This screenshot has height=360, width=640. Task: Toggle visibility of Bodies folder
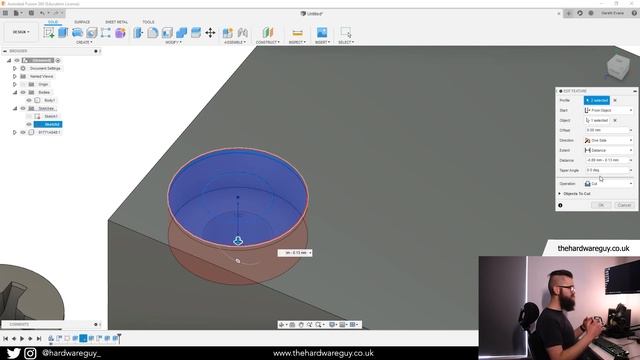(x=23, y=92)
